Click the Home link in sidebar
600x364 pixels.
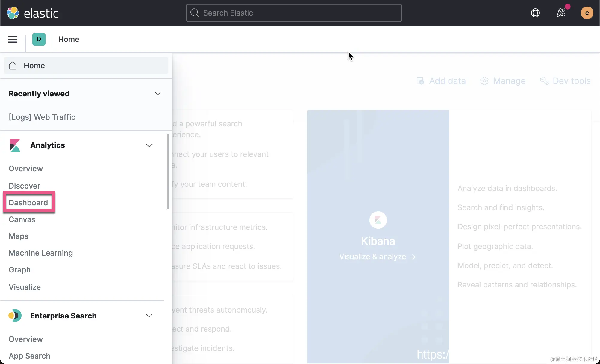34,66
